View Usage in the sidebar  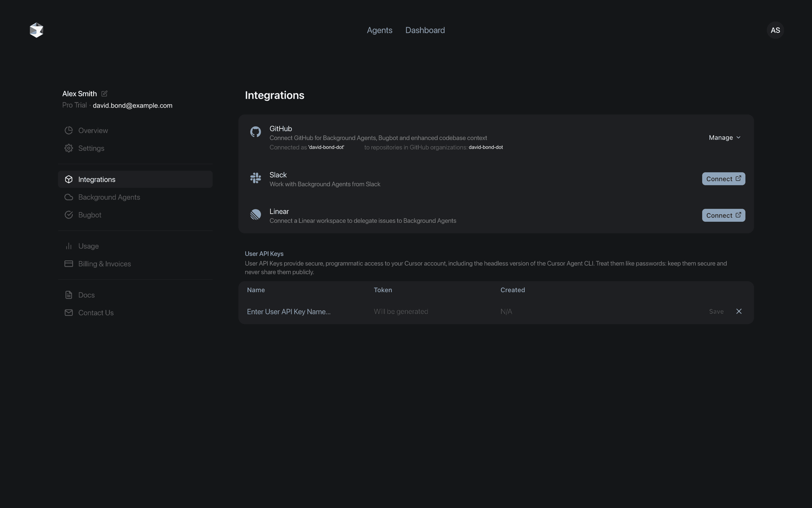[x=135, y=246]
